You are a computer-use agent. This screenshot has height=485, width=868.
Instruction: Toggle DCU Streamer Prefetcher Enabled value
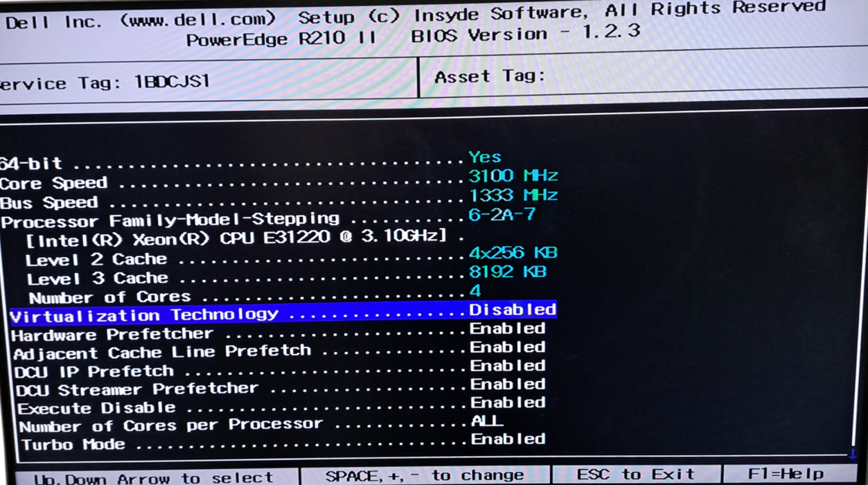[508, 385]
